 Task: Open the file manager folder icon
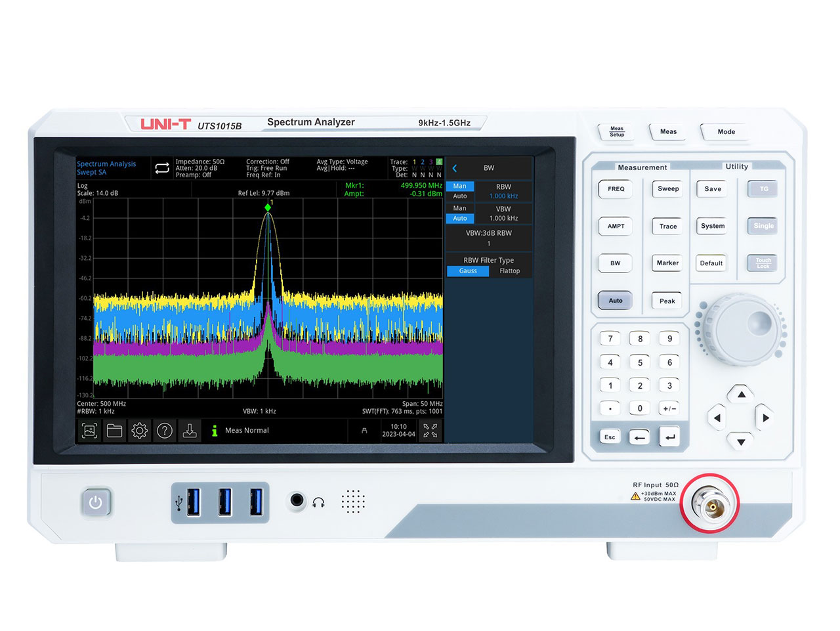115,430
